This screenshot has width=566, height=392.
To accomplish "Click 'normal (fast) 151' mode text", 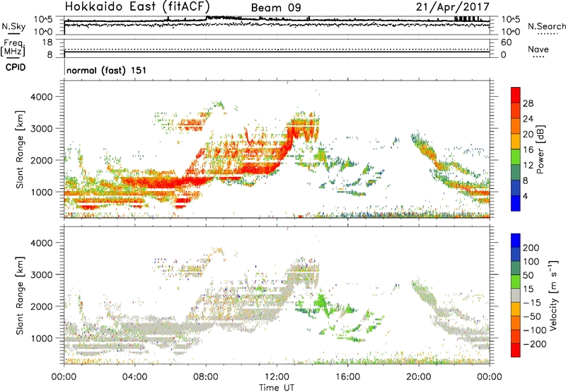I will pos(107,70).
